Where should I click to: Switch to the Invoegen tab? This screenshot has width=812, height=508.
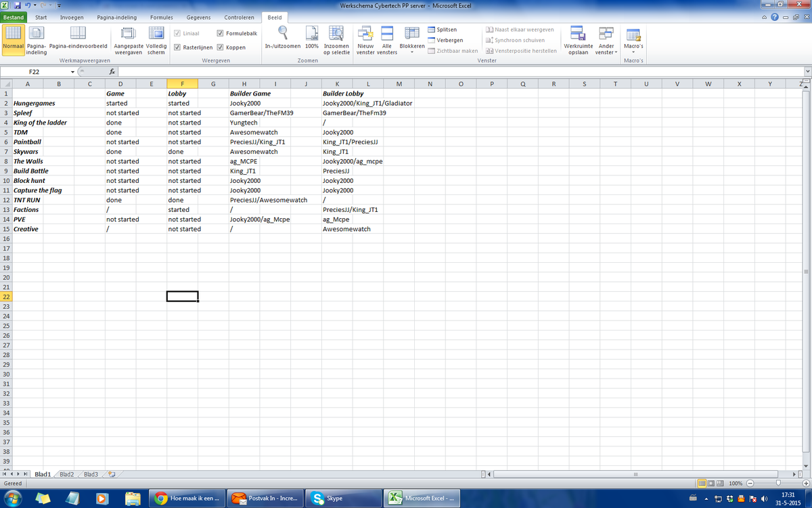[x=72, y=17]
